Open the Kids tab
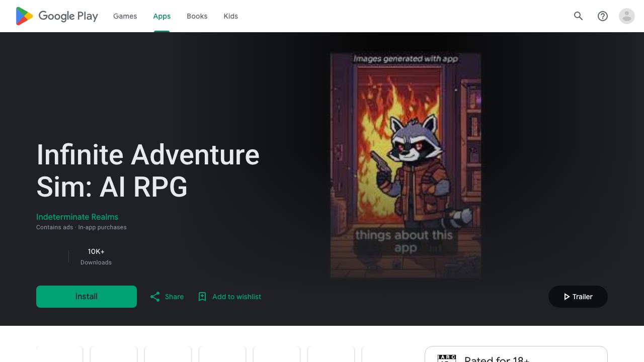644x362 pixels. pyautogui.click(x=231, y=16)
